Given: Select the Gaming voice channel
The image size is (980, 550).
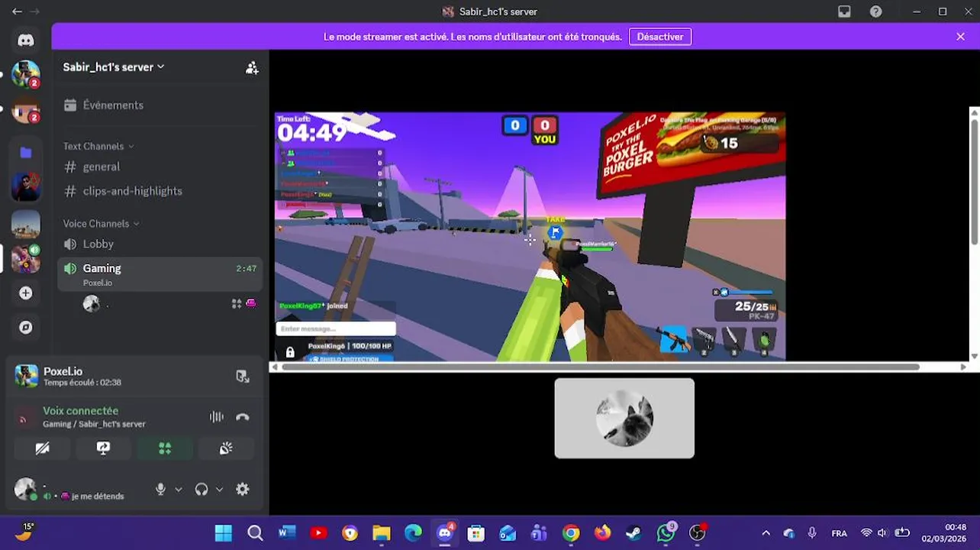Looking at the screenshot, I should coord(160,274).
